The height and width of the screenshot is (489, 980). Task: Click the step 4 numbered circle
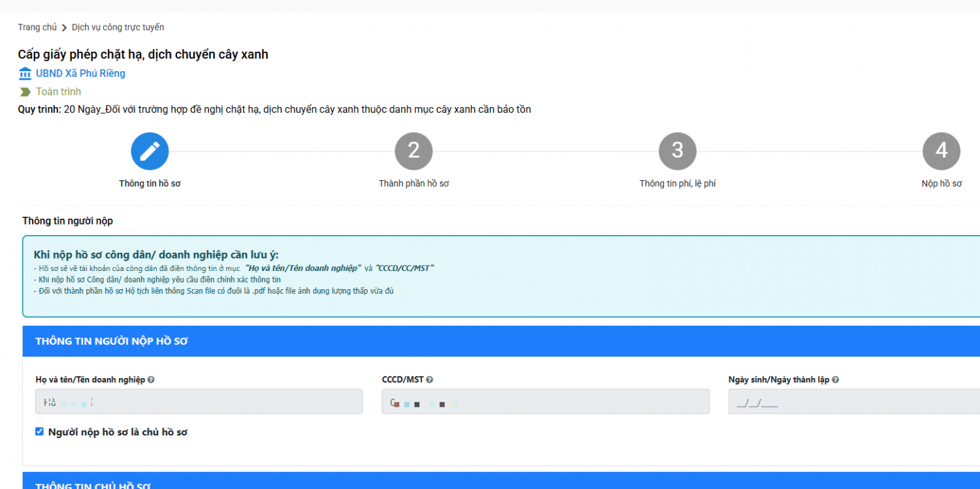tap(941, 151)
